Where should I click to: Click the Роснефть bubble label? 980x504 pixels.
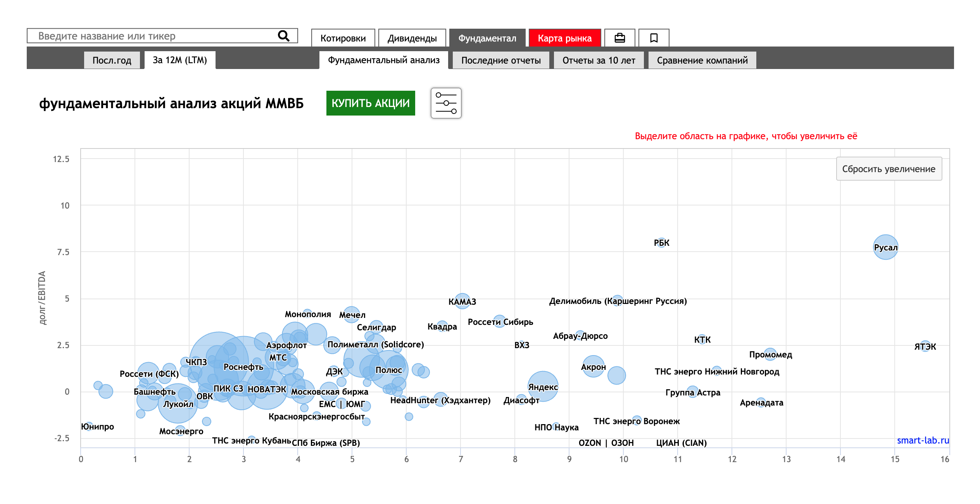click(x=243, y=367)
